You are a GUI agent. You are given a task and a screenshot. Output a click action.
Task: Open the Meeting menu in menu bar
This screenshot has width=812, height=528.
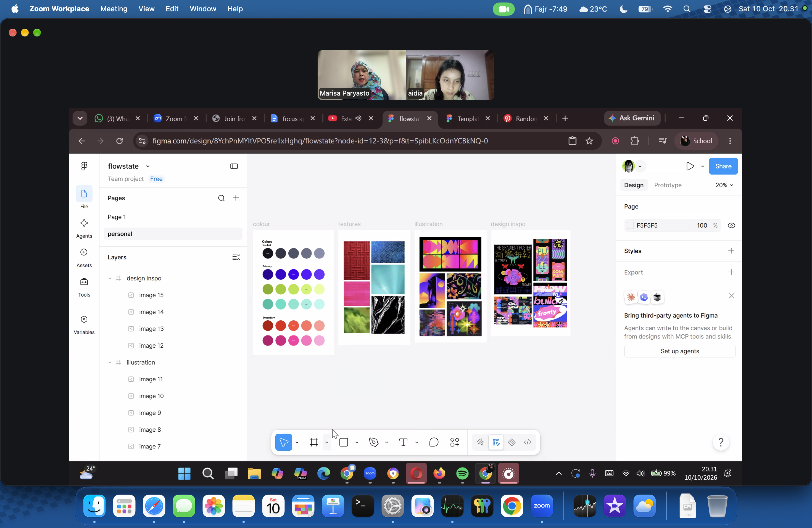point(114,9)
